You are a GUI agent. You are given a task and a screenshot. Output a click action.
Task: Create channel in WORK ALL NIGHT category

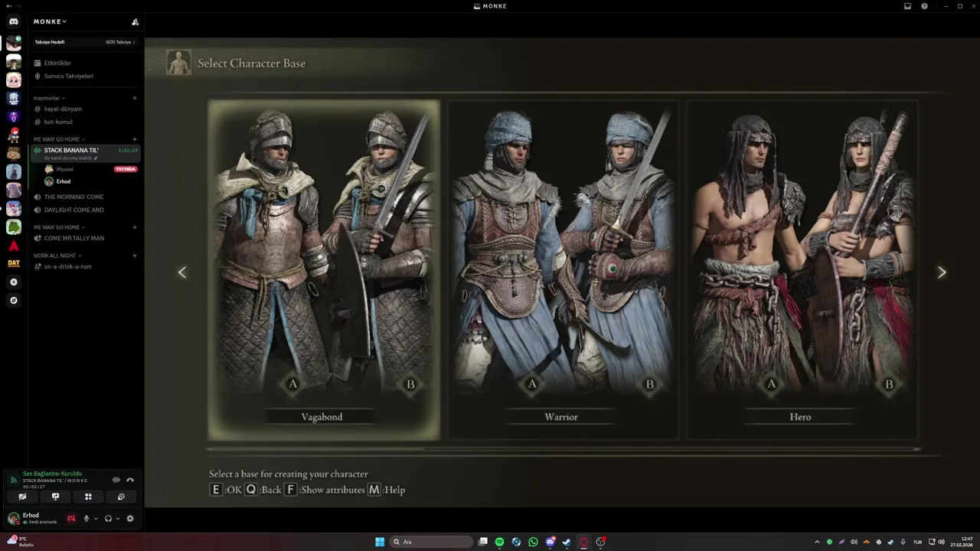point(135,256)
